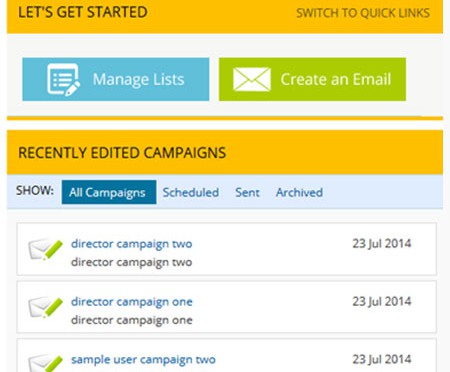Click the draft icon beside director campaign two
This screenshot has height=372, width=450.
click(46, 249)
